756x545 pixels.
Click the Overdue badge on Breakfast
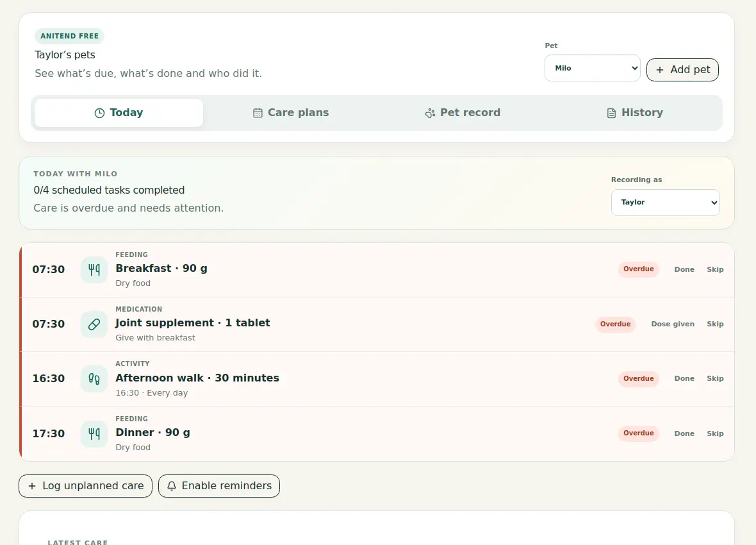coord(638,269)
